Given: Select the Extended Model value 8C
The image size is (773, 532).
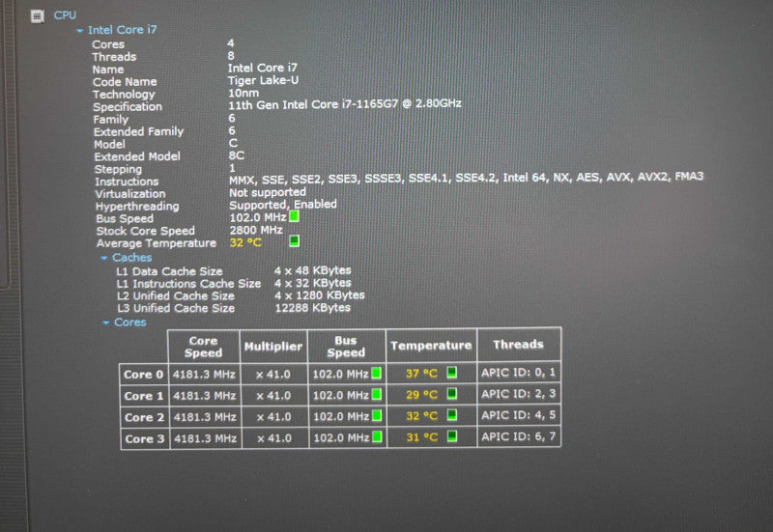Looking at the screenshot, I should (x=237, y=155).
